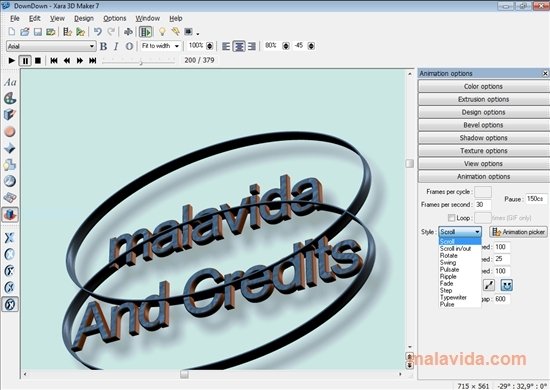
Task: Toggle the animation frame display toolbar icon
Action: pos(145,32)
